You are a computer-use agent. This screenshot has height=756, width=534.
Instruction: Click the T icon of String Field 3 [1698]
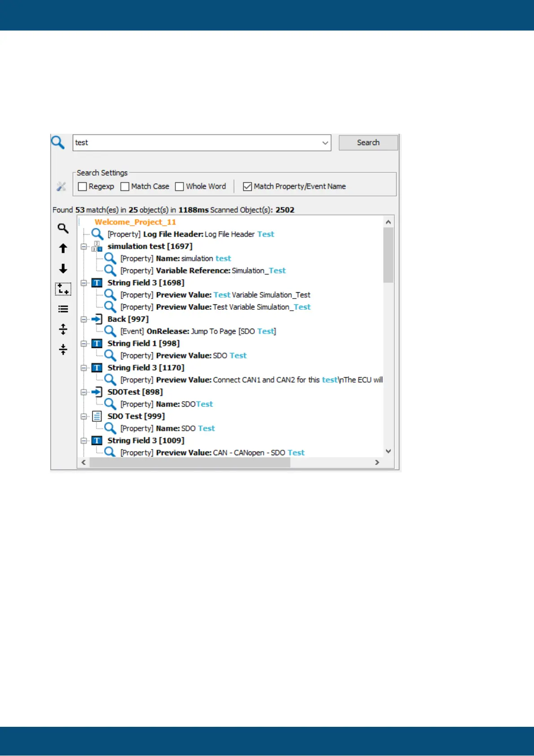click(x=97, y=283)
